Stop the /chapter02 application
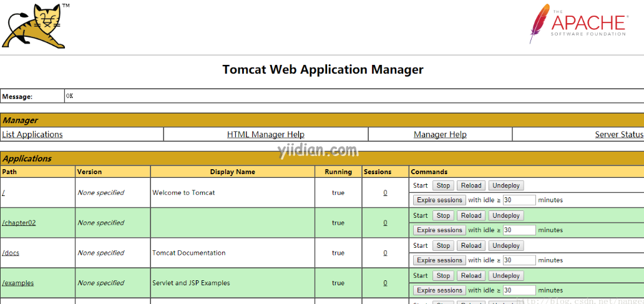This screenshot has height=304, width=644. click(443, 216)
